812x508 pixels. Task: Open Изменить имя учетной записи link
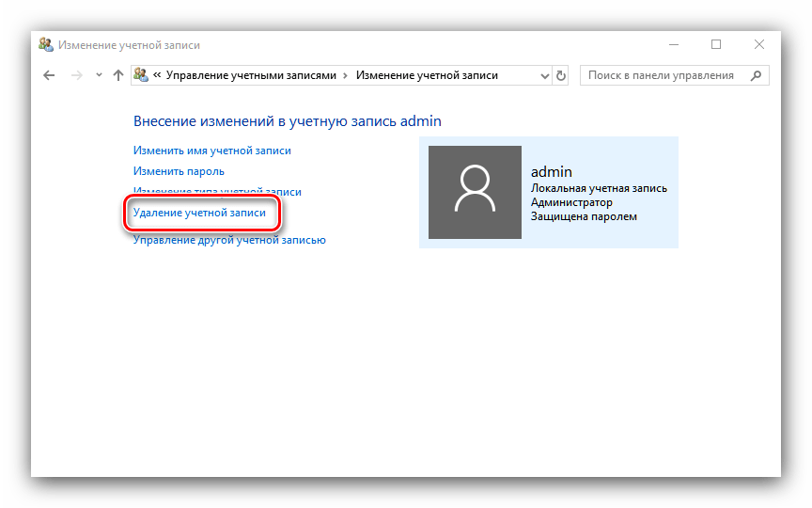coord(211,151)
